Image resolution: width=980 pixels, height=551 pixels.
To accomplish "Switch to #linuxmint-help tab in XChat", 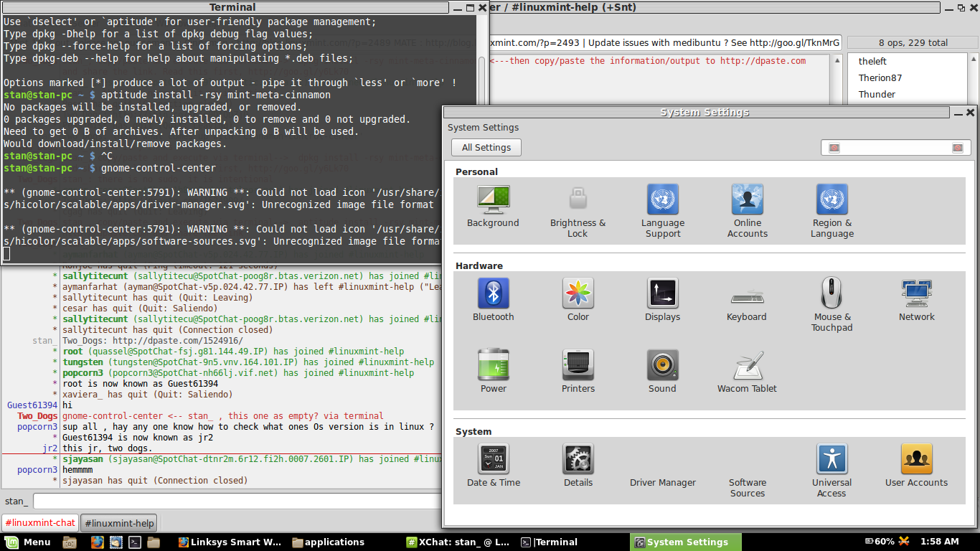I will [119, 523].
